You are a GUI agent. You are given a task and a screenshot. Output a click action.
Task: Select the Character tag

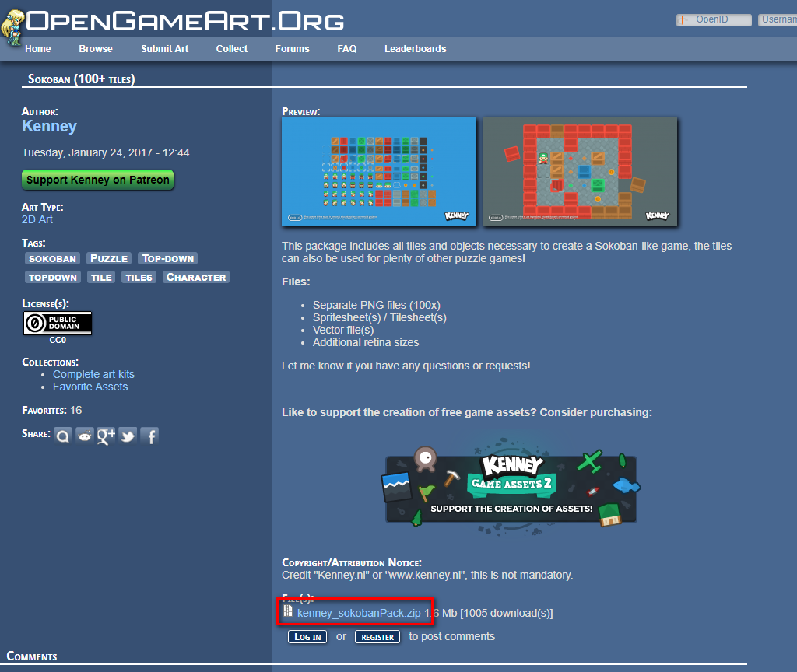click(196, 278)
